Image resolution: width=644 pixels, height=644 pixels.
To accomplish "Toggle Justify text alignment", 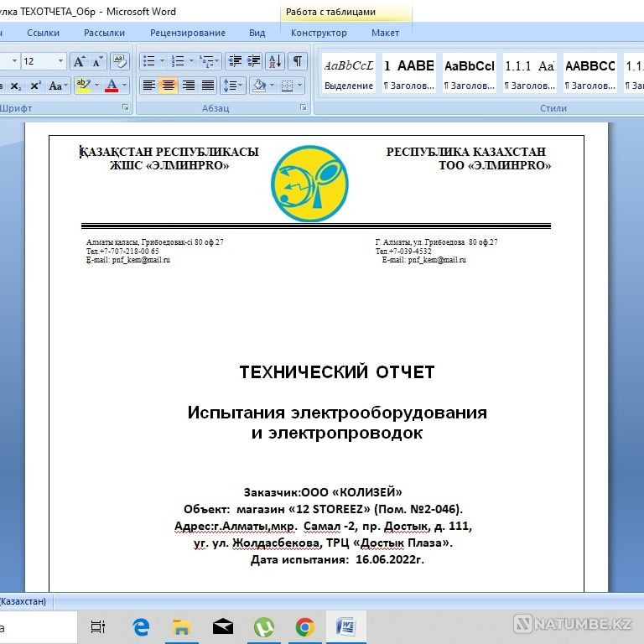I will coord(207,86).
